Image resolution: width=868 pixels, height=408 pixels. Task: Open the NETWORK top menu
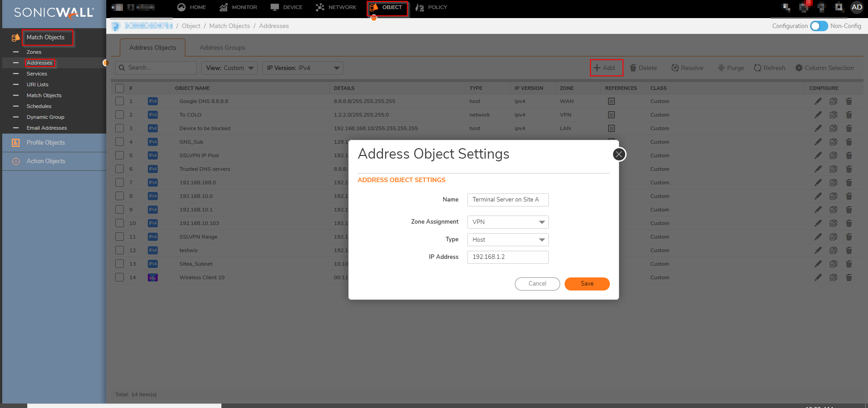(x=336, y=7)
